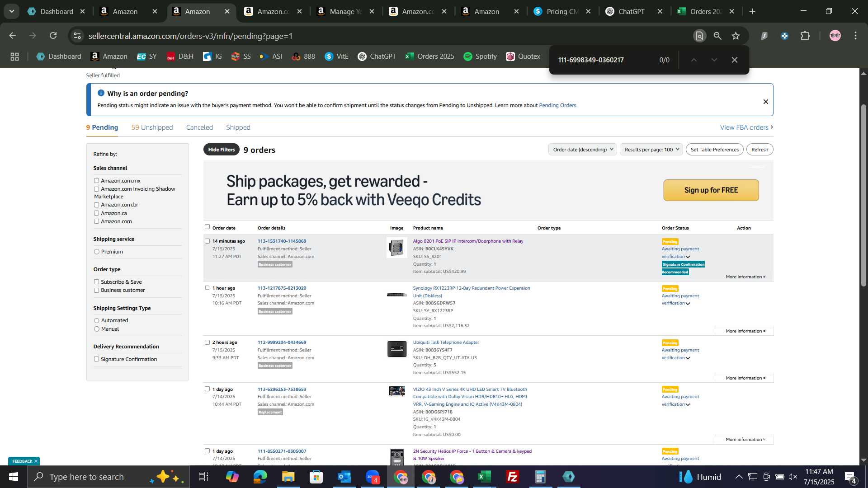Select the Premium shipping service radio
This screenshot has height=488, width=868.
[x=96, y=252]
